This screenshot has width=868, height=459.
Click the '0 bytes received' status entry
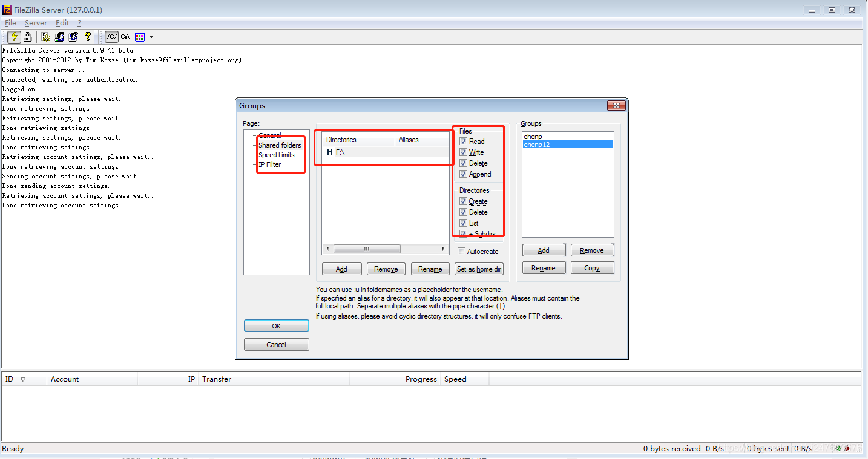point(671,449)
